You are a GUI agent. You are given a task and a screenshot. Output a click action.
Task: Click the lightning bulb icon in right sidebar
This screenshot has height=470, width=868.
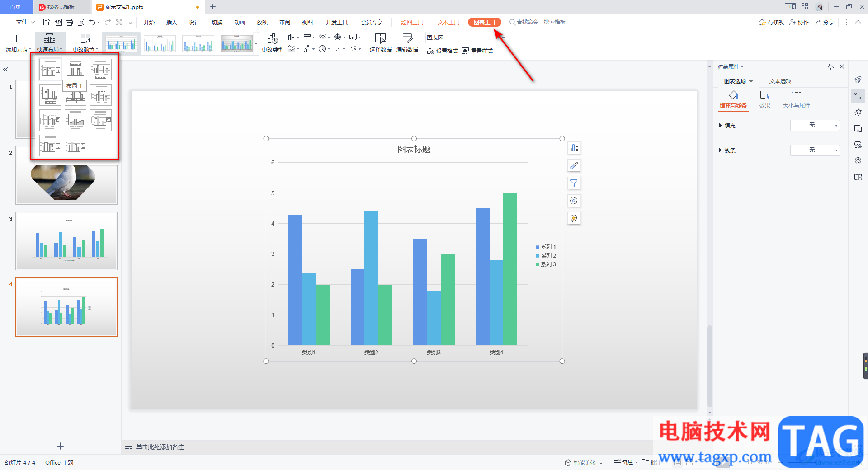[858, 161]
